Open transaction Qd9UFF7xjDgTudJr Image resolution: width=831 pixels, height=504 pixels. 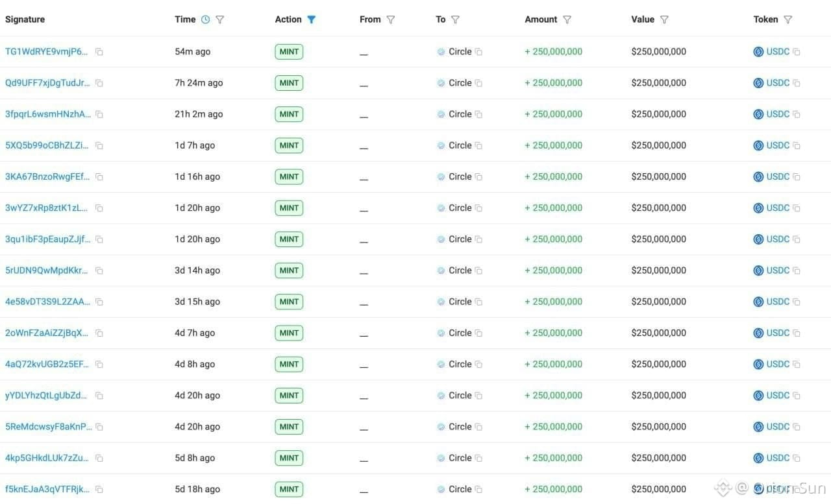(x=48, y=82)
